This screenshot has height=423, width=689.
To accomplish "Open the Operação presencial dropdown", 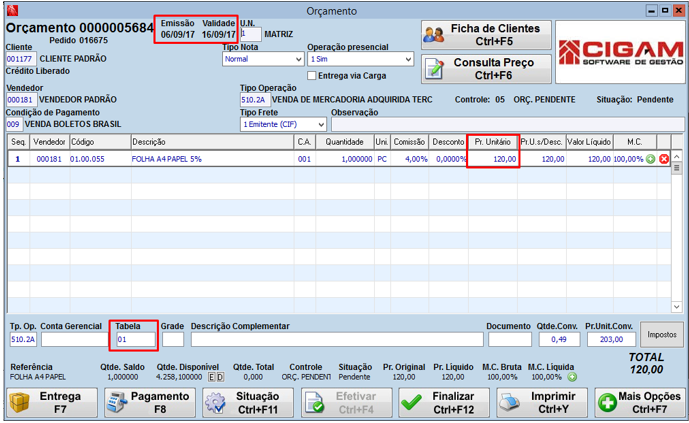I will pyautogui.click(x=360, y=59).
